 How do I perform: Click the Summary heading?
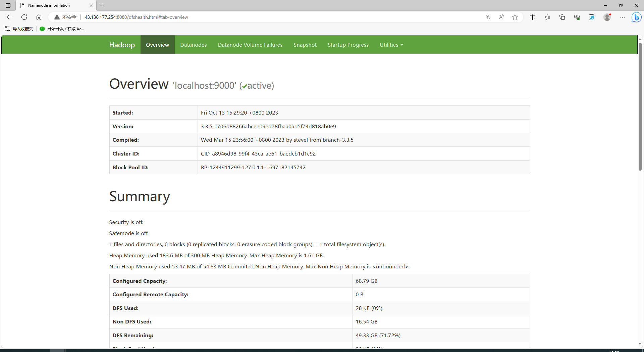click(x=140, y=196)
